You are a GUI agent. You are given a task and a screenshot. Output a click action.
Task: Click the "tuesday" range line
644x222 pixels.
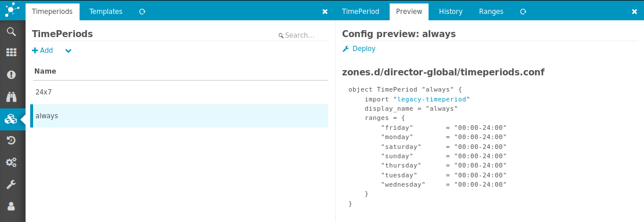444,175
